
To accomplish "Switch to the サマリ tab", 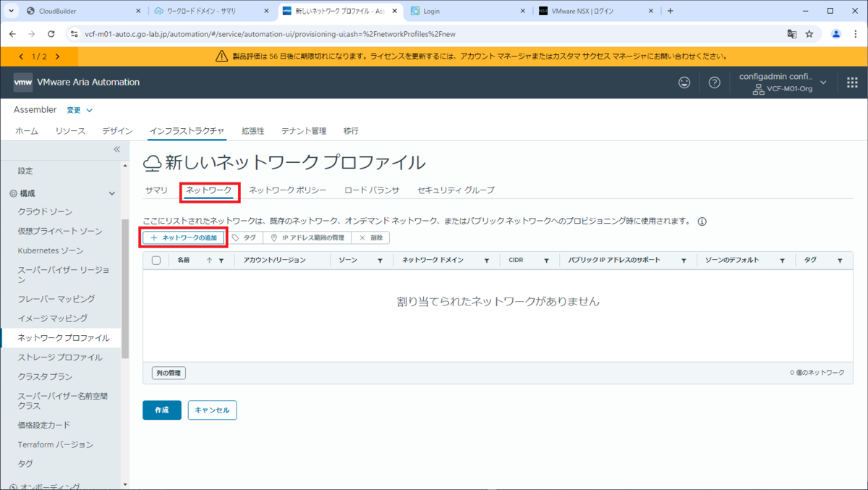I will pyautogui.click(x=156, y=190).
